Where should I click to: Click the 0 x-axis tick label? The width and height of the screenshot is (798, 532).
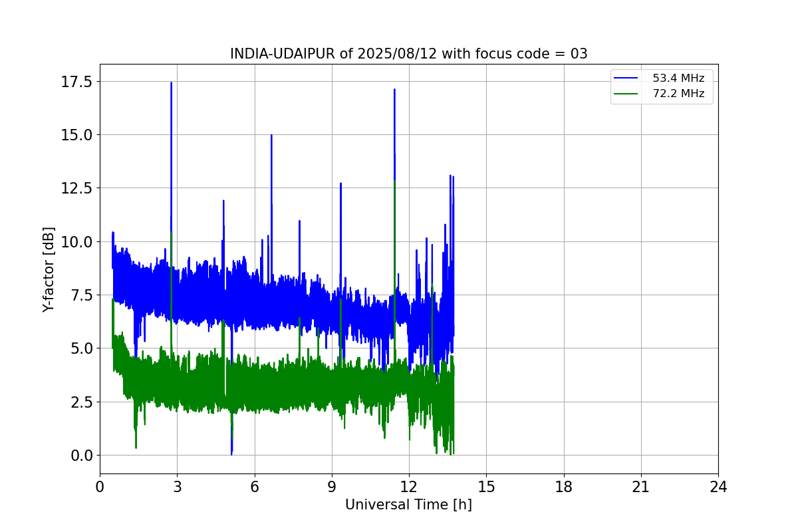100,487
